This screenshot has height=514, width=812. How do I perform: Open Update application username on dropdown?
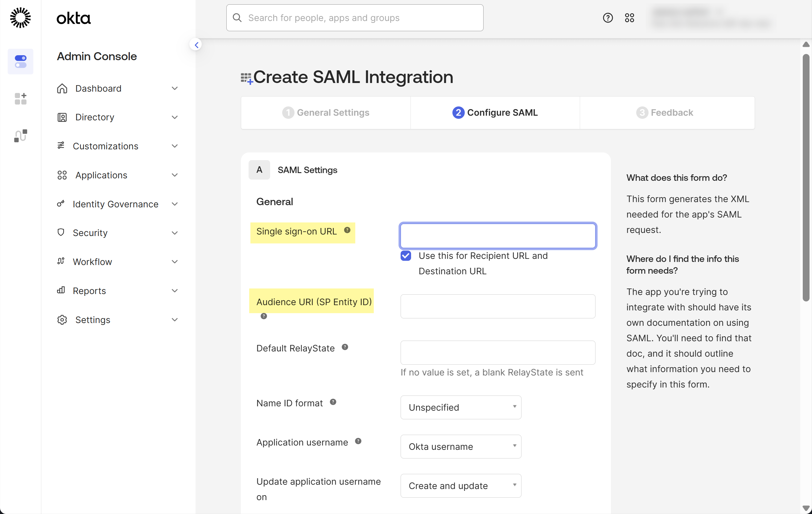[460, 486]
